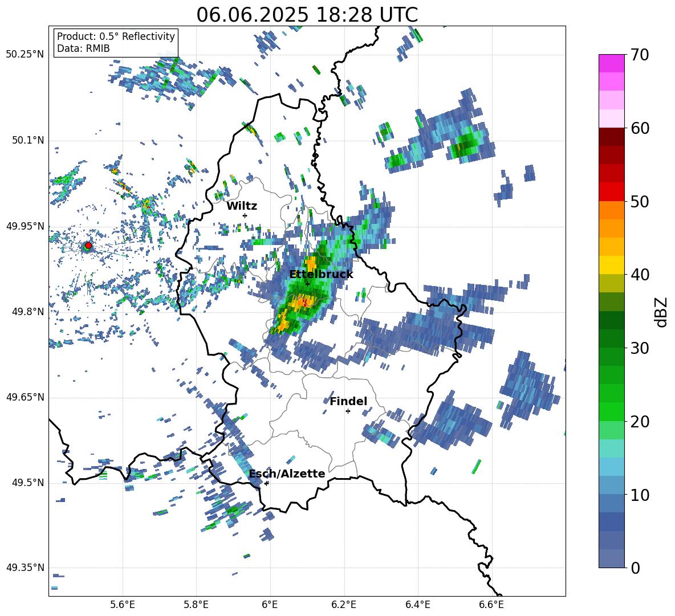Click the dark maroon 58-60 dBZ colorbar segment
The image size is (675, 616).
pos(612,137)
